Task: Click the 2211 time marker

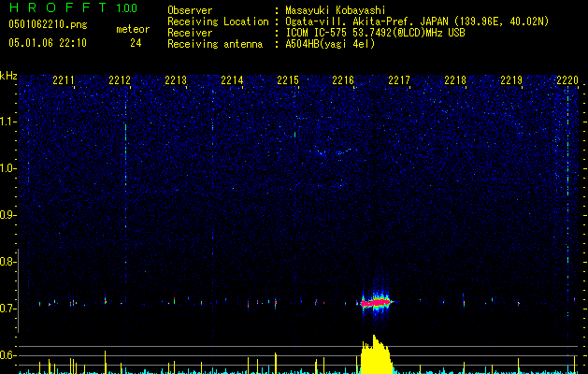Action: pos(64,80)
